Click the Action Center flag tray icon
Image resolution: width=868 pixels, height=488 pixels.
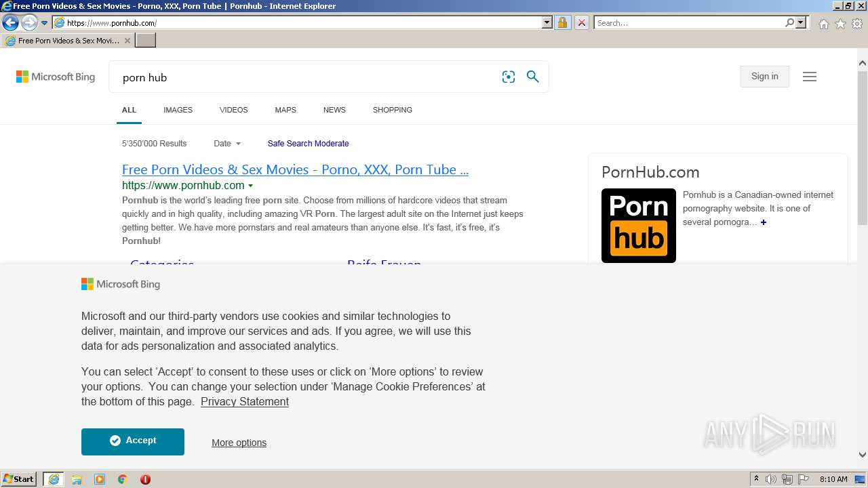click(x=804, y=479)
